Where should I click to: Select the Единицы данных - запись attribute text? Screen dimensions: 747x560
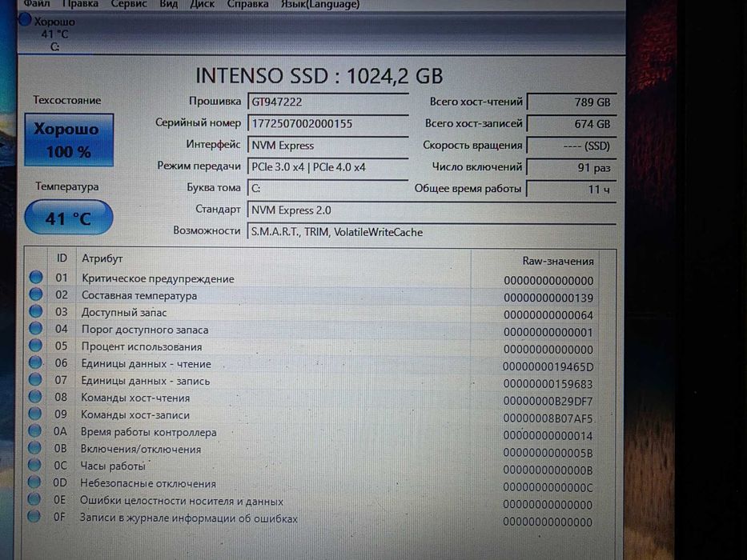tap(145, 381)
